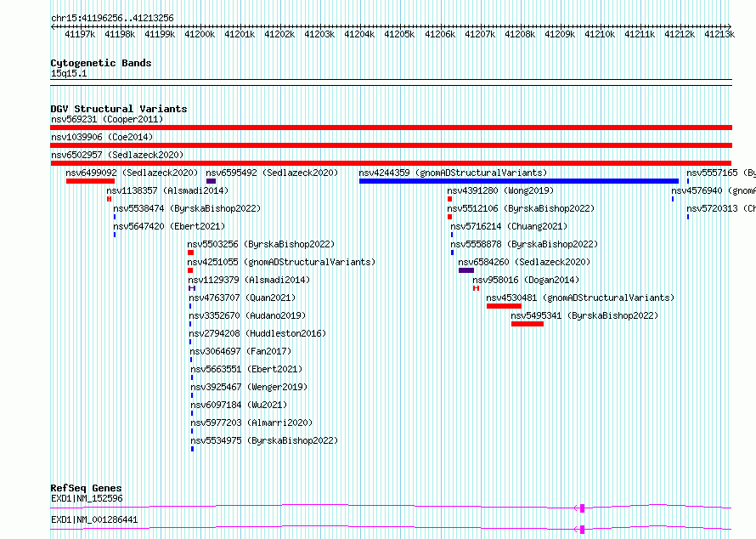The image size is (756, 539).
Task: Click the nsv5720313 variant label
Action: click(x=721, y=208)
